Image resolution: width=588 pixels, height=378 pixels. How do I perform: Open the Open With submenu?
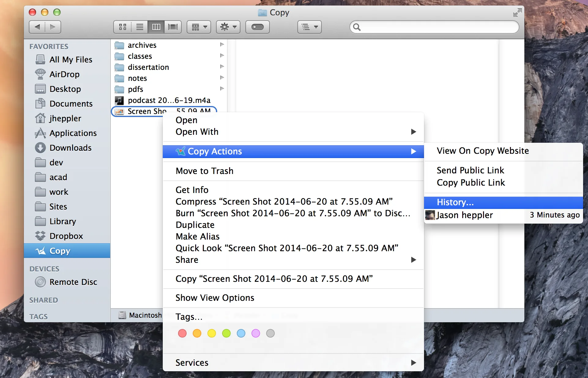tap(293, 132)
